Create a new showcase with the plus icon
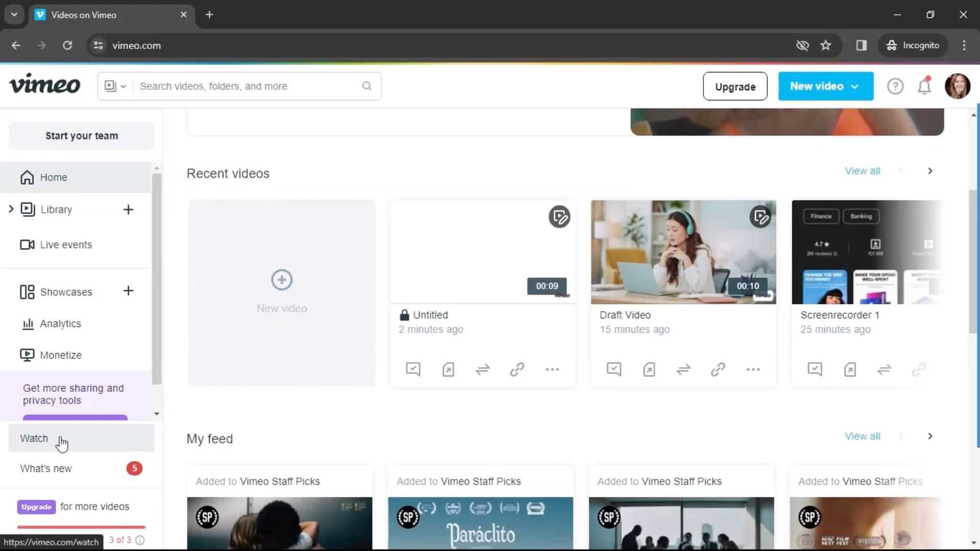This screenshot has height=551, width=980. point(128,291)
